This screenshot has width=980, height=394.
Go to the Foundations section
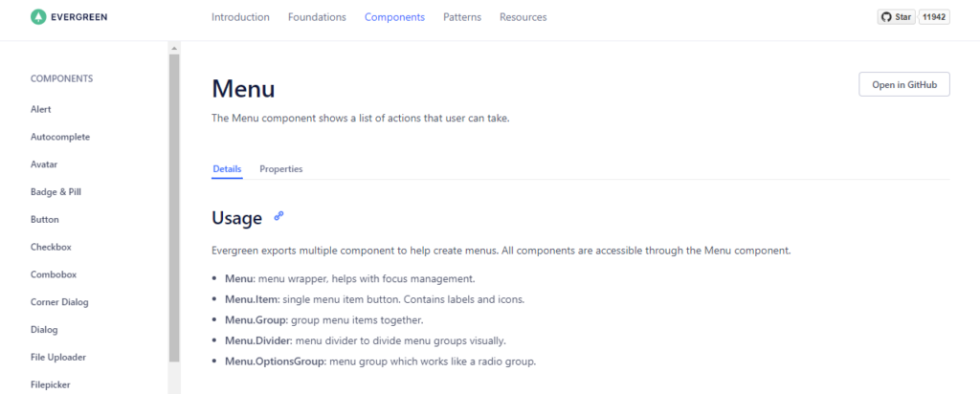coord(317,17)
